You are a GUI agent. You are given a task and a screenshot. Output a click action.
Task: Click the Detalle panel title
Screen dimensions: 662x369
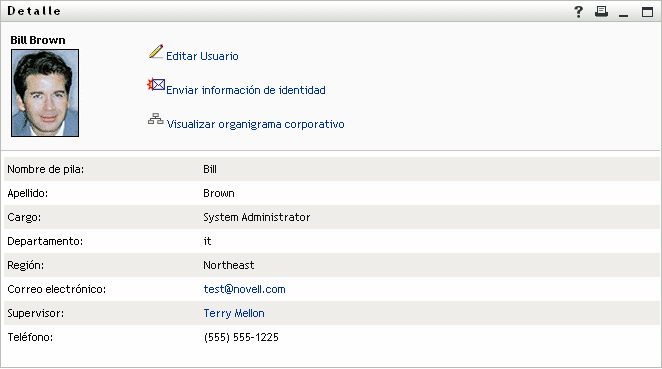(34, 11)
